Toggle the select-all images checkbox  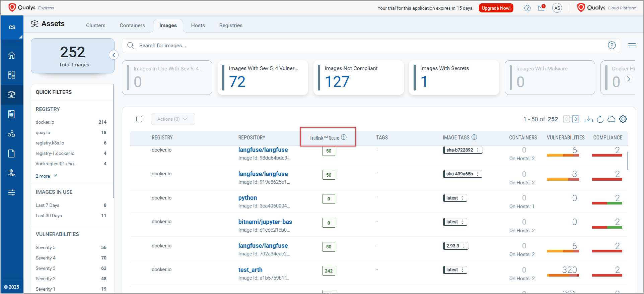(x=139, y=119)
